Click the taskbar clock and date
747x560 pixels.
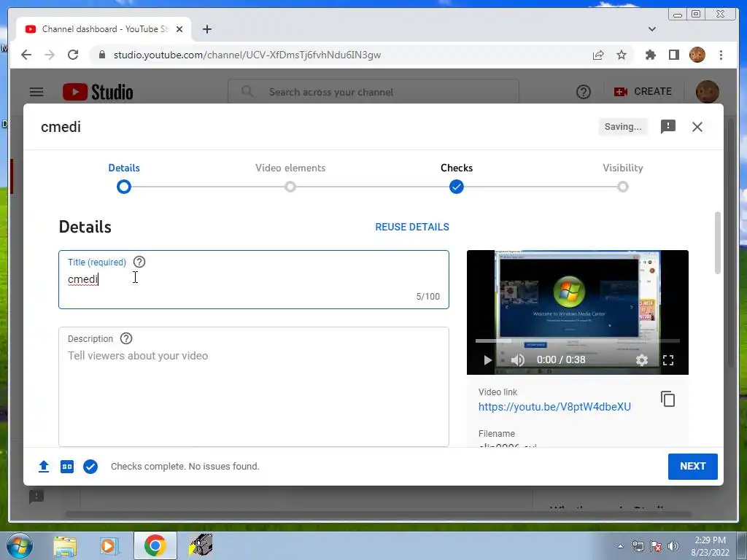[710, 546]
